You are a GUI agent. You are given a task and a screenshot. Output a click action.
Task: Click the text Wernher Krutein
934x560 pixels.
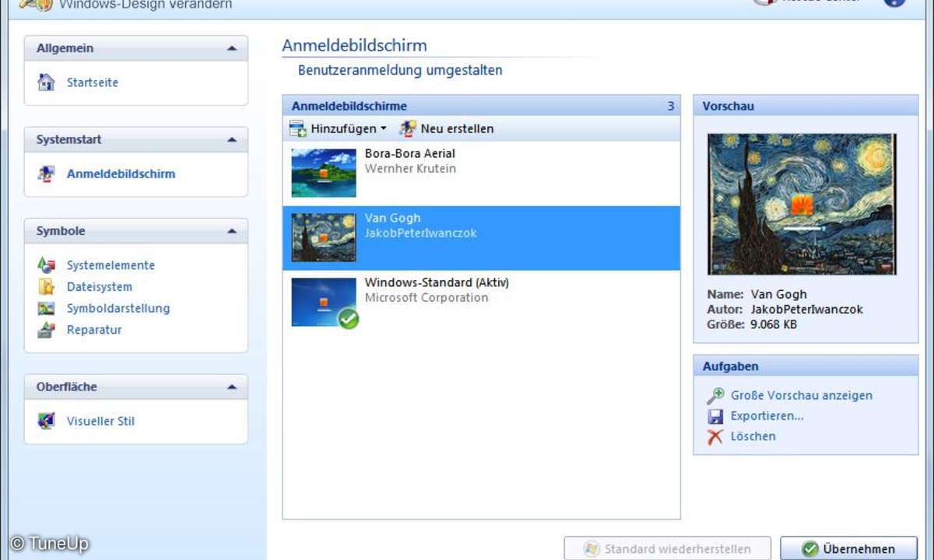coord(410,169)
